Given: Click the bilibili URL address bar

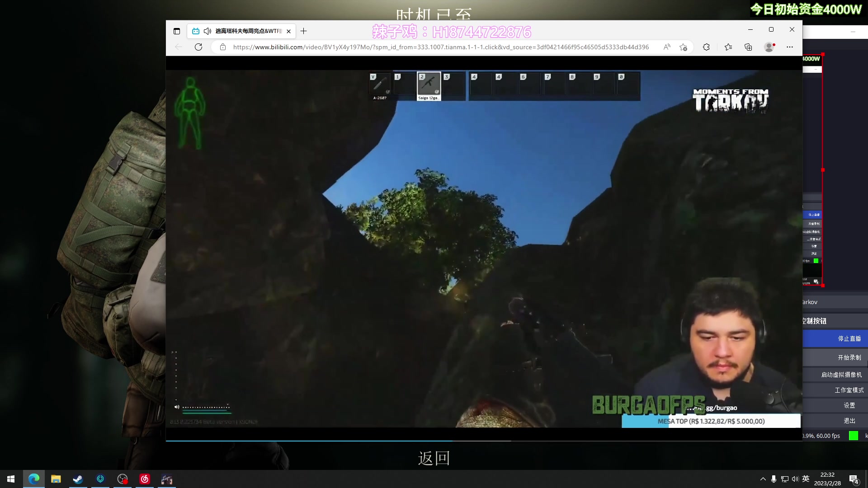Looking at the screenshot, I should (441, 47).
